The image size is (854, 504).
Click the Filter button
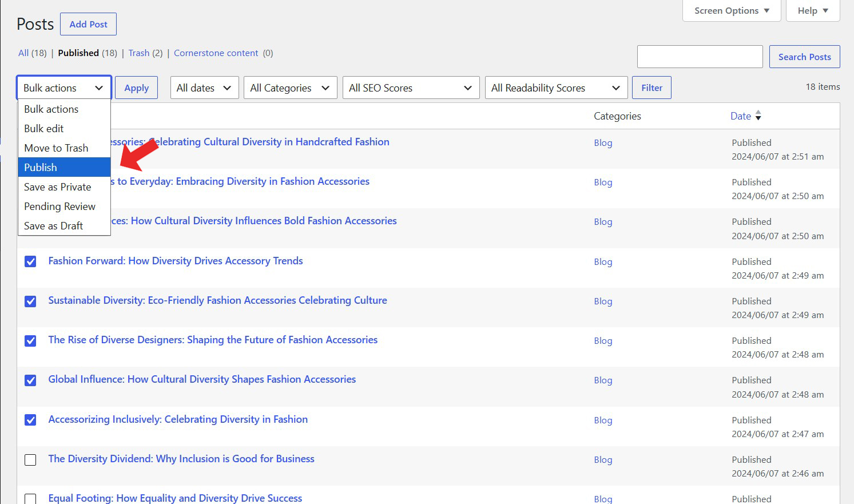(652, 88)
